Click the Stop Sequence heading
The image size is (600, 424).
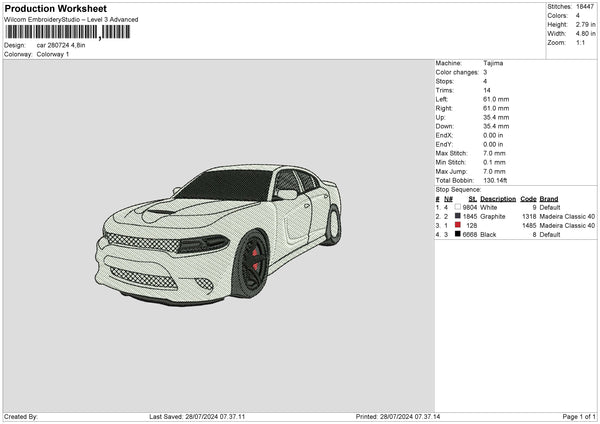point(458,189)
